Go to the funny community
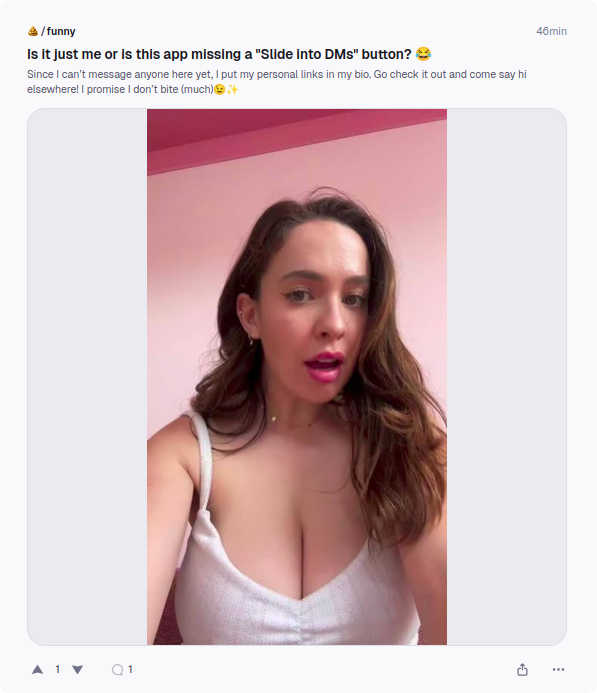Image resolution: width=597 pixels, height=693 pixels. (x=61, y=31)
